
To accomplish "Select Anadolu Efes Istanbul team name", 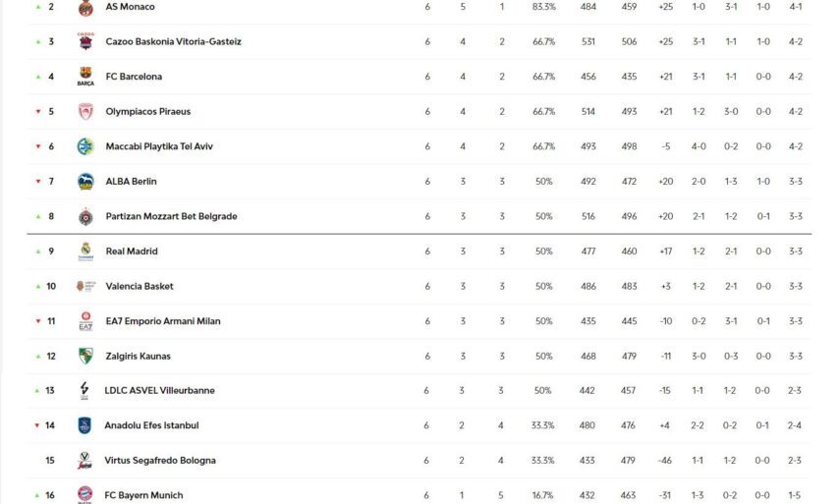I will (151, 425).
